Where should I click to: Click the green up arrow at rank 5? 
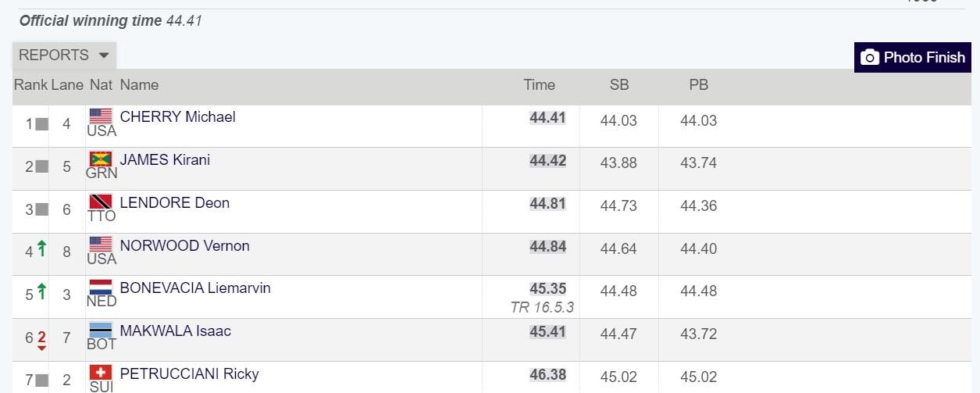pos(42,293)
